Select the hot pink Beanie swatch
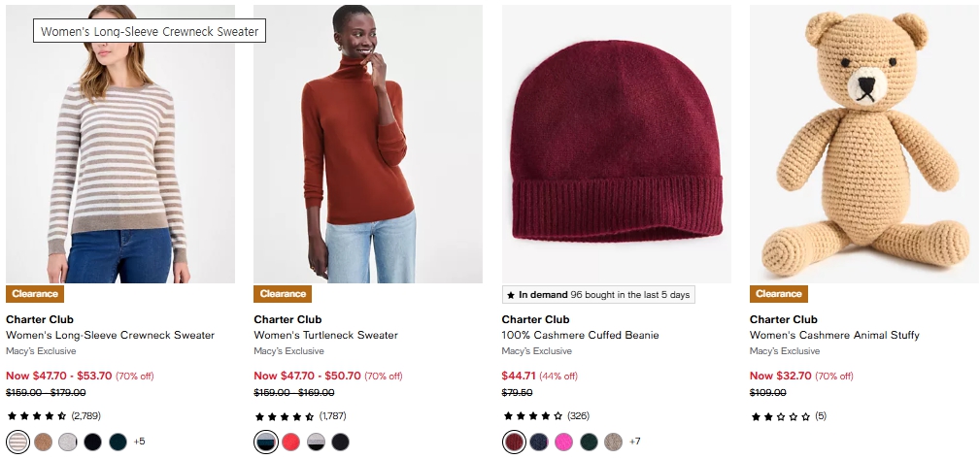The image size is (980, 459). pos(563,443)
